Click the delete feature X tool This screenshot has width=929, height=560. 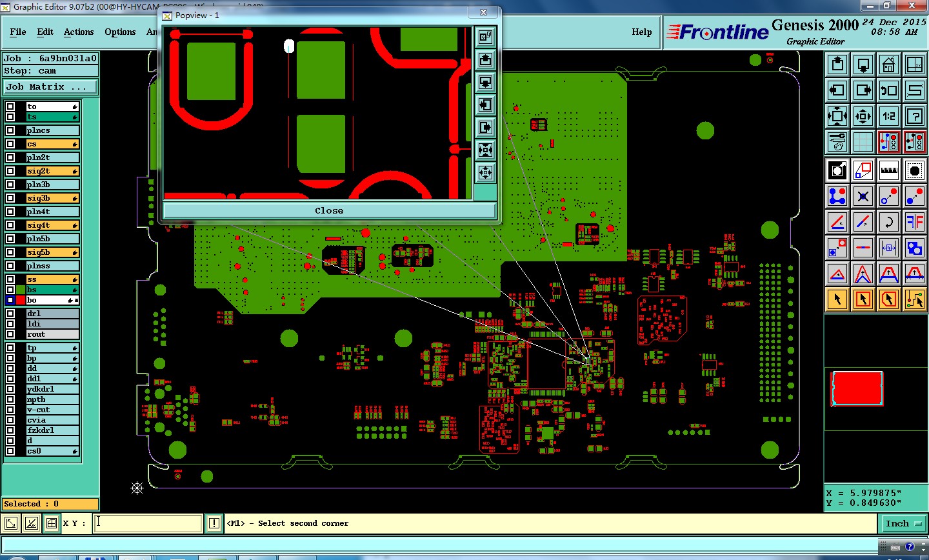[863, 195]
